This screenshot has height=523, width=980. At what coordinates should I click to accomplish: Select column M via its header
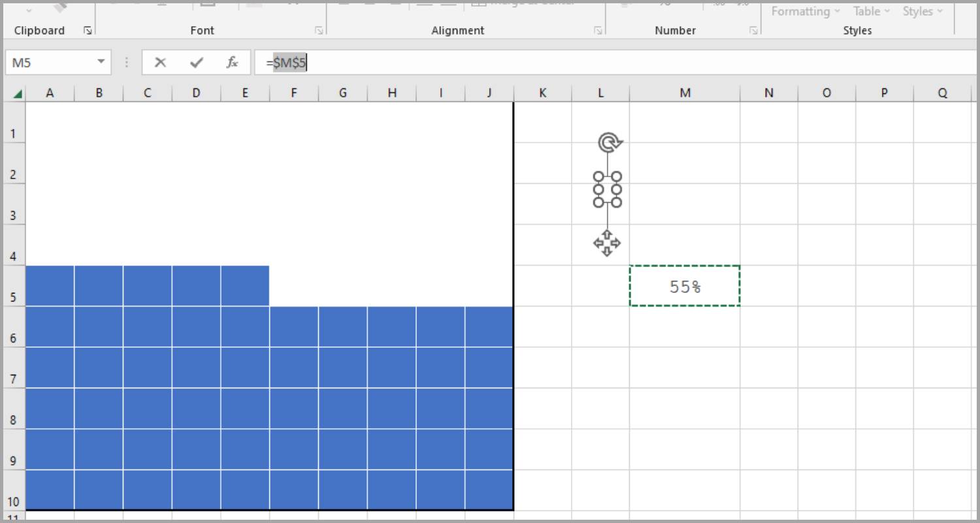tap(684, 92)
